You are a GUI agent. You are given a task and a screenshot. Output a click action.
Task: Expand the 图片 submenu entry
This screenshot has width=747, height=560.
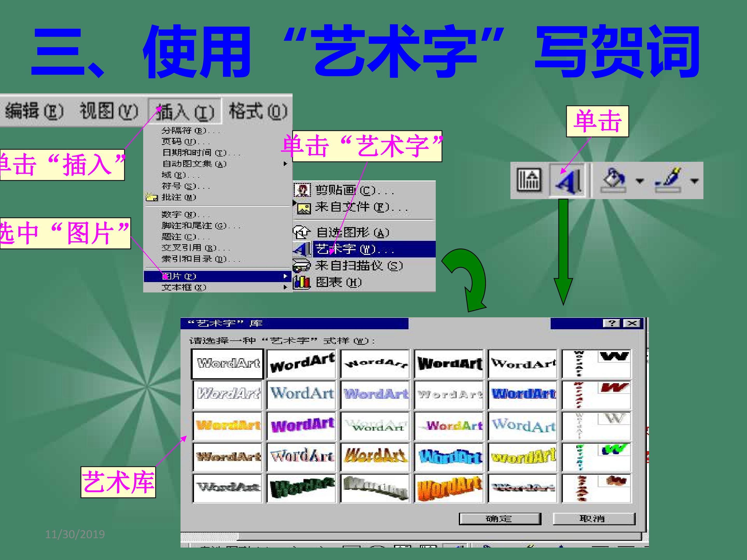tap(217, 276)
